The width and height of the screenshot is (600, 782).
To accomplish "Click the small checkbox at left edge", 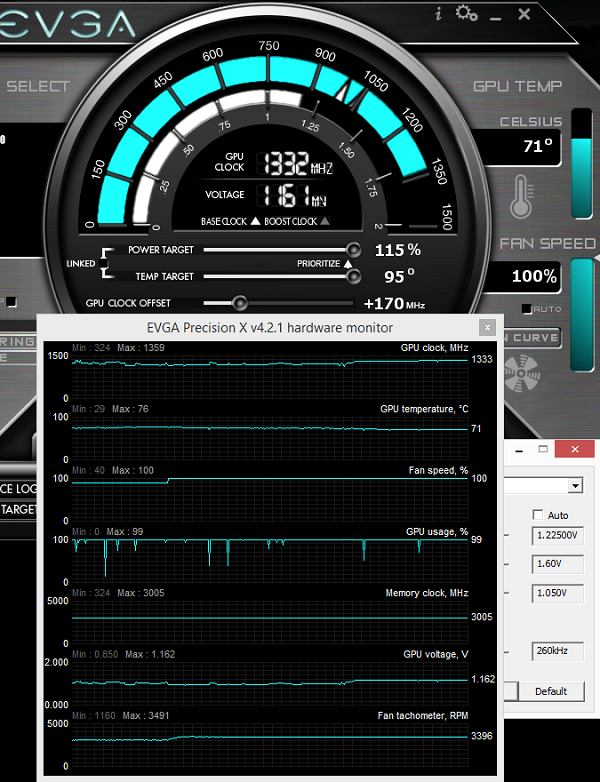I will click(11, 302).
